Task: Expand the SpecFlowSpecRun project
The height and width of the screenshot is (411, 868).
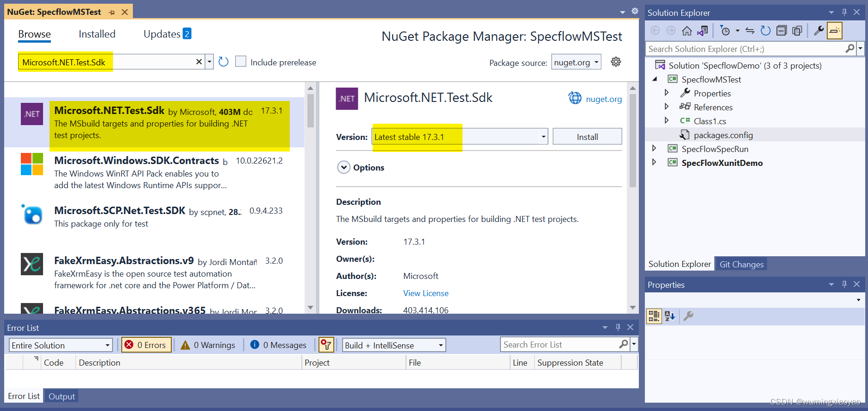Action: click(654, 148)
